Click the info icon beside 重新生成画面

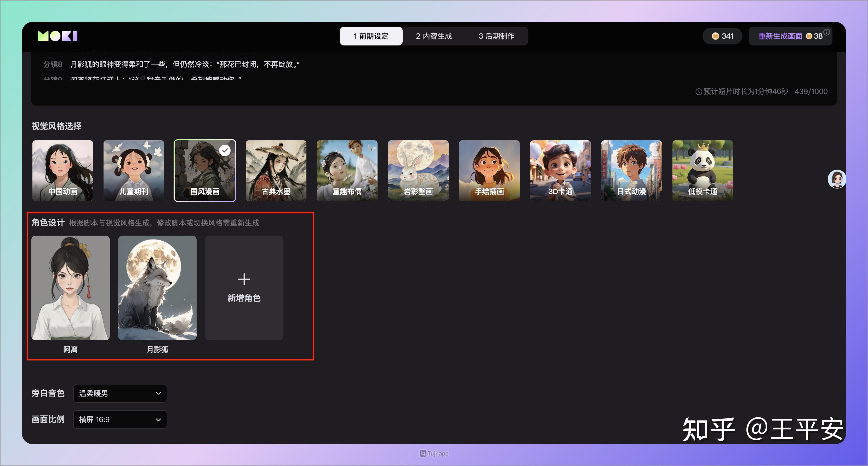[826, 32]
